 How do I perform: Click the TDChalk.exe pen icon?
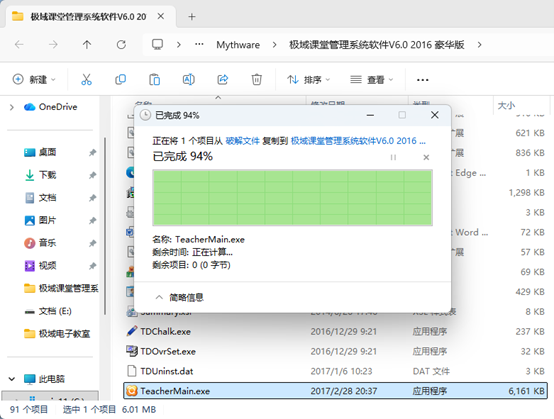pyautogui.click(x=131, y=331)
